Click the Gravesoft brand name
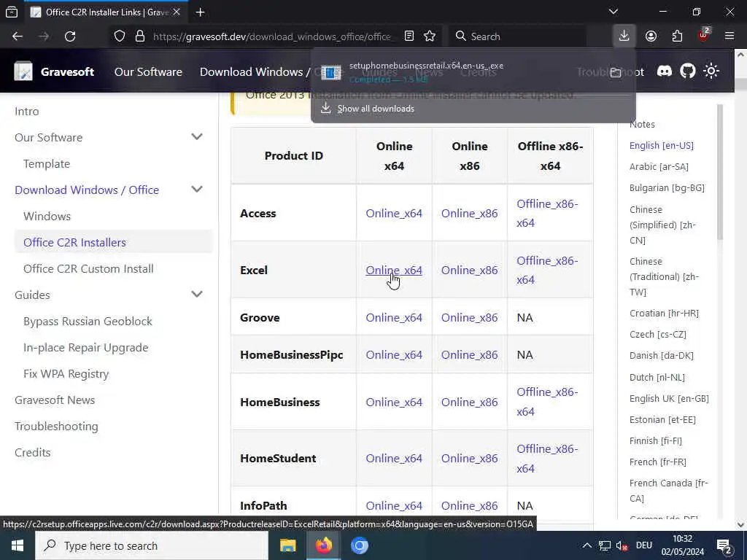The image size is (747, 560). coord(67,72)
